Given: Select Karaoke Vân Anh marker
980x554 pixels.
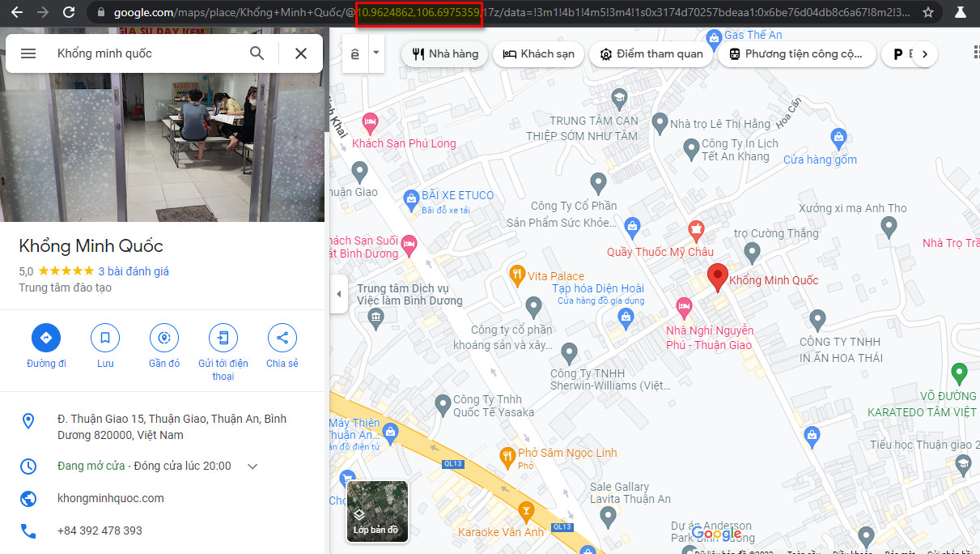Looking at the screenshot, I should (527, 510).
